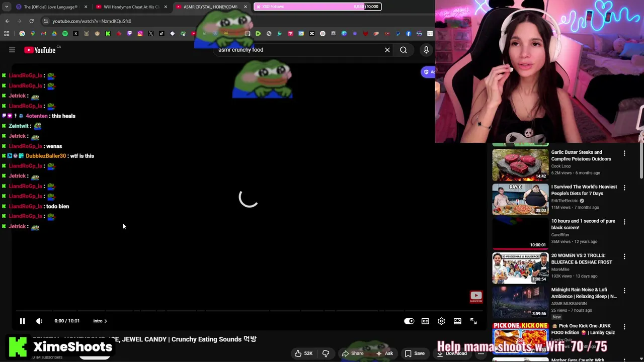Open Midnight Rain Noise thumbnail
Screen dimensions: 644x362
[x=520, y=302]
